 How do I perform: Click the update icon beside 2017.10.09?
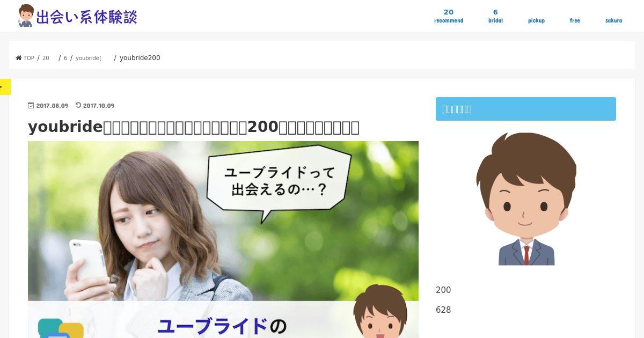(78, 106)
